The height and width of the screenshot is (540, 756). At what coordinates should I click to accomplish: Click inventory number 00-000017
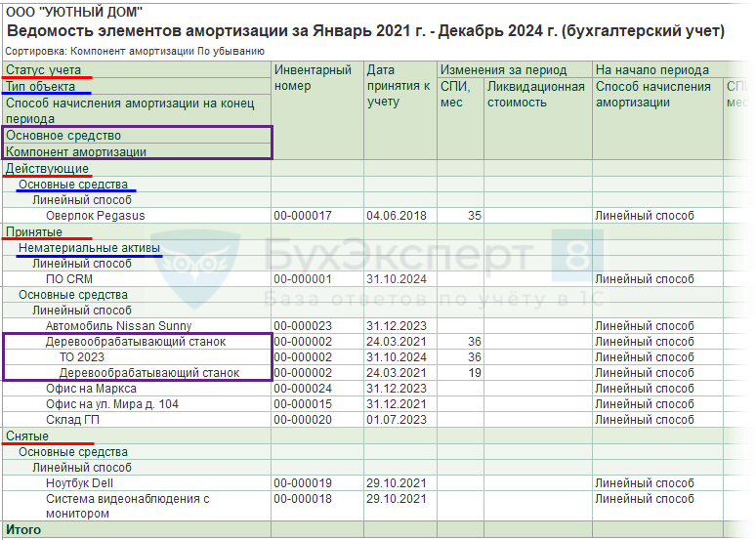tap(303, 216)
